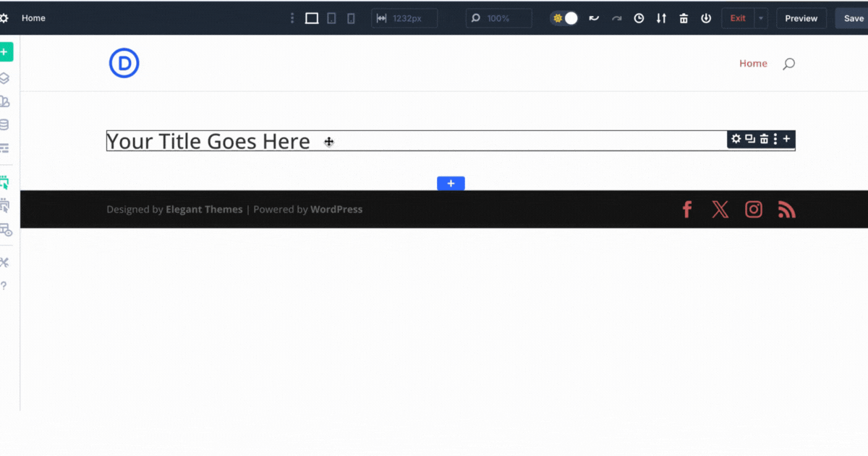
Task: Click blue add section plus button
Action: [451, 184]
